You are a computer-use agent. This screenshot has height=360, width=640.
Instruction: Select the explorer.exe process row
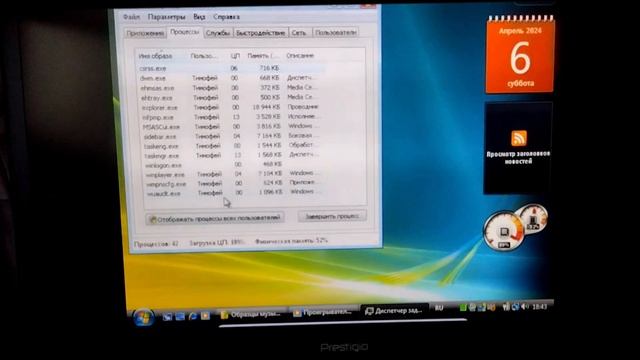click(x=233, y=107)
